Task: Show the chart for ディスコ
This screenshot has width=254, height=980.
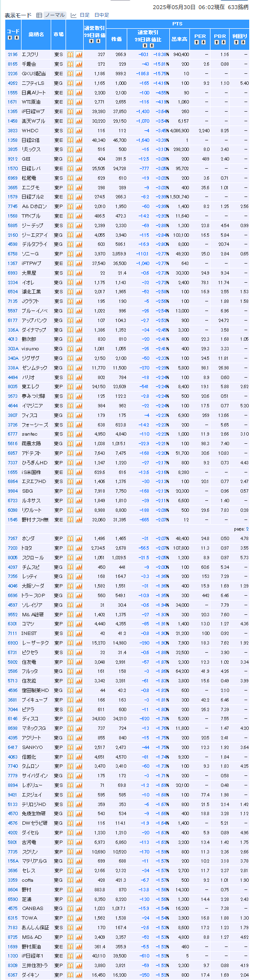Action: [x=79, y=718]
